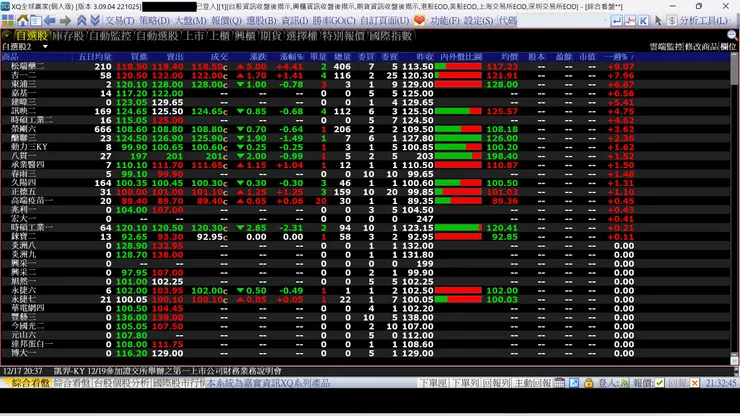The height and width of the screenshot is (416, 740).
Task: Go forward with the right arrow icon
Action: tap(65, 21)
